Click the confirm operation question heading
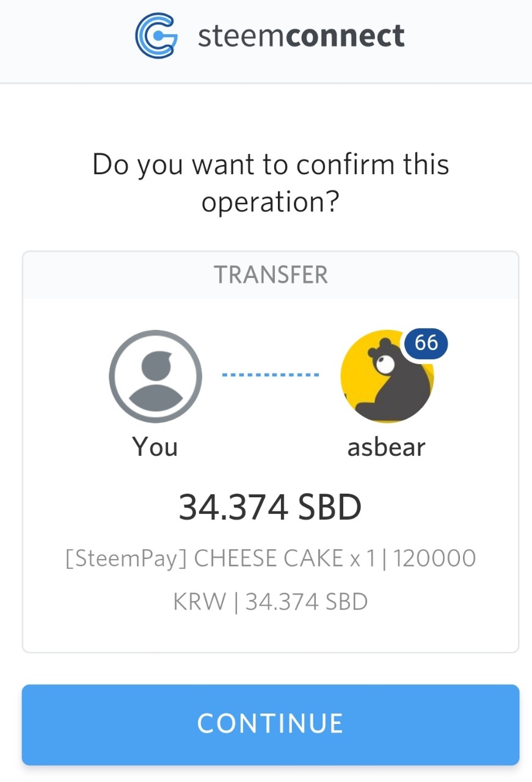532x782 pixels. pos(271,183)
